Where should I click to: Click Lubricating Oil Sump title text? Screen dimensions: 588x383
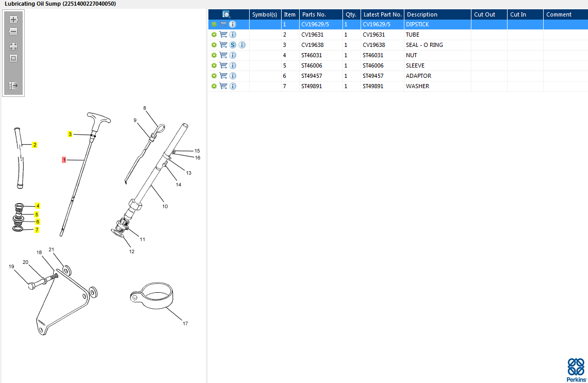[x=60, y=4]
